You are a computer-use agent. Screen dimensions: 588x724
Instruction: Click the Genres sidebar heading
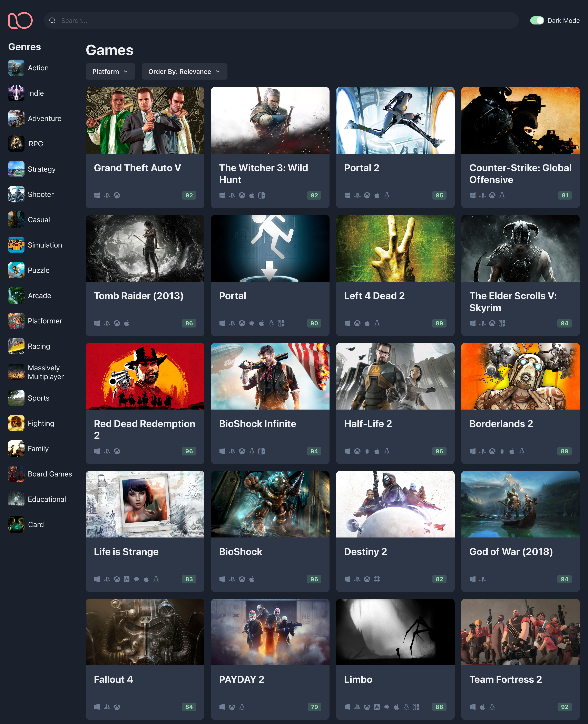click(24, 47)
